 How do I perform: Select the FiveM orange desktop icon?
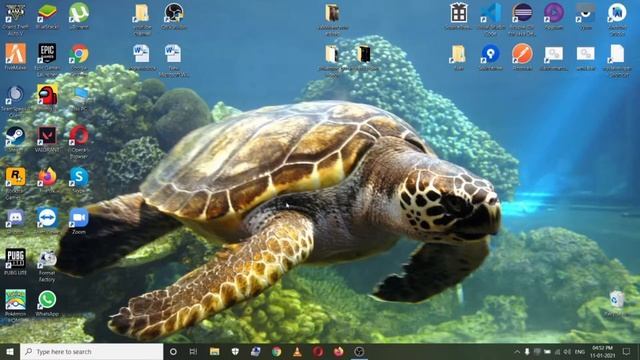click(x=16, y=56)
